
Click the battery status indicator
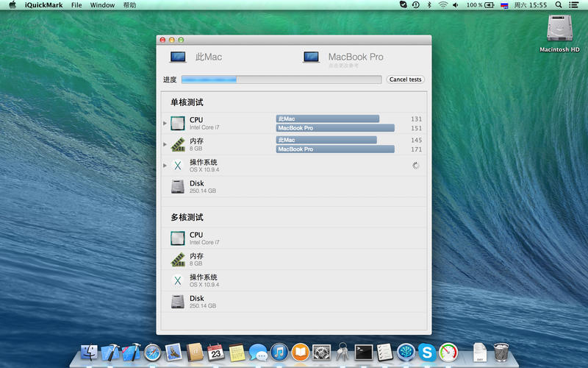pyautogui.click(x=480, y=5)
